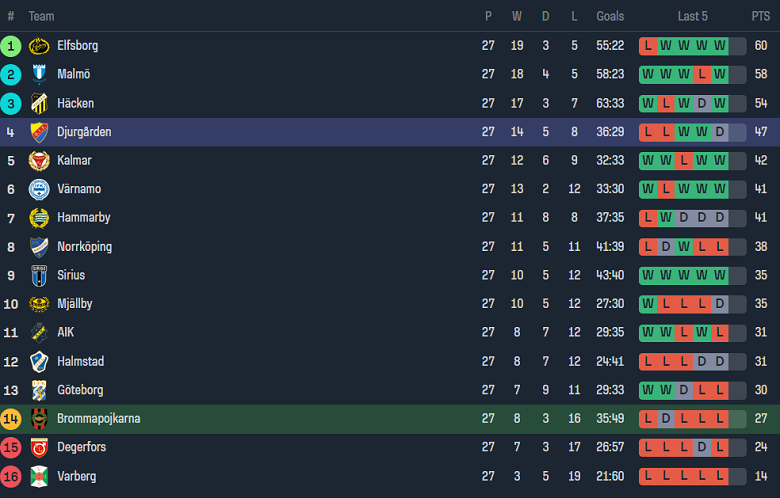Open the Sirius team link
Viewport: 780px width, 498px height.
click(x=71, y=275)
